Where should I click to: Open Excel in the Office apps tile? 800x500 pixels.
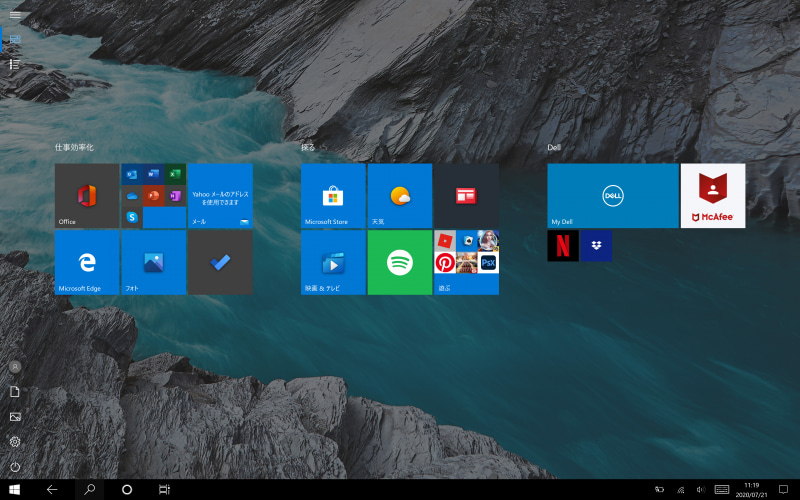click(175, 174)
